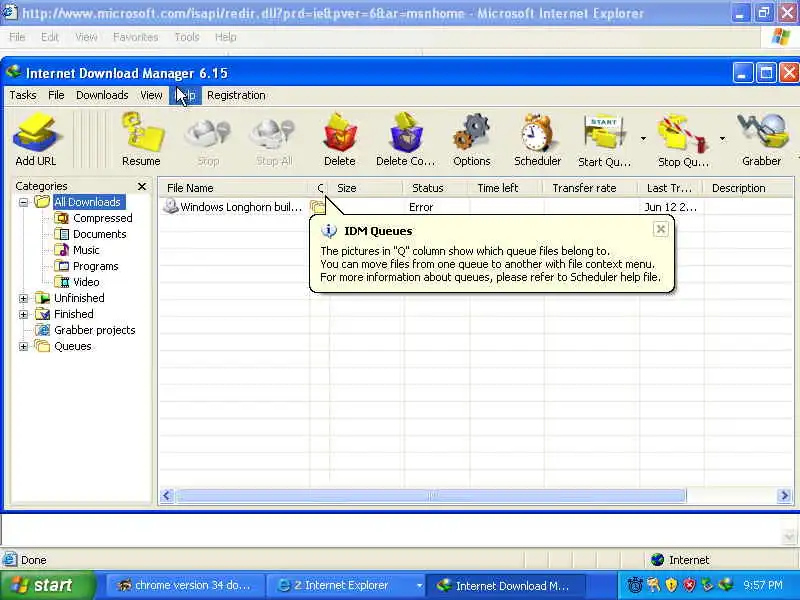Click the download file type icon in row
800x600 pixels.
tap(170, 207)
